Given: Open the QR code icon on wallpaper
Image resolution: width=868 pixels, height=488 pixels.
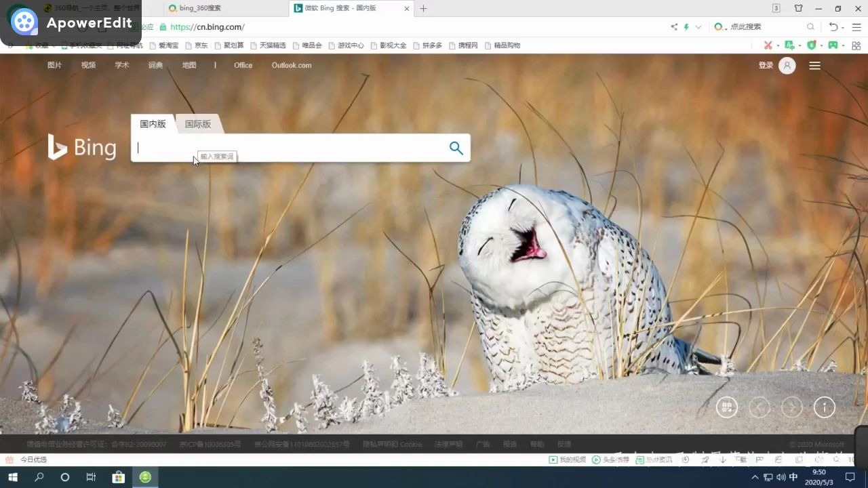Looking at the screenshot, I should coord(727,407).
